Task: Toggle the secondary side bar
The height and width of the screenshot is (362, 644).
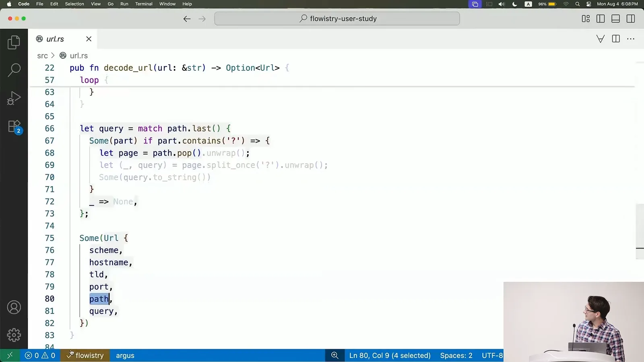Action: 631,19
